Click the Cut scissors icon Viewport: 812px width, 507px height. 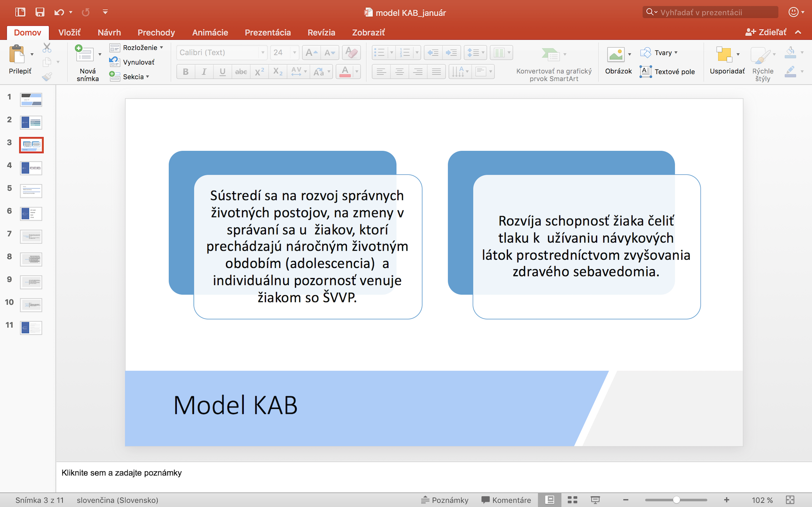click(x=47, y=47)
